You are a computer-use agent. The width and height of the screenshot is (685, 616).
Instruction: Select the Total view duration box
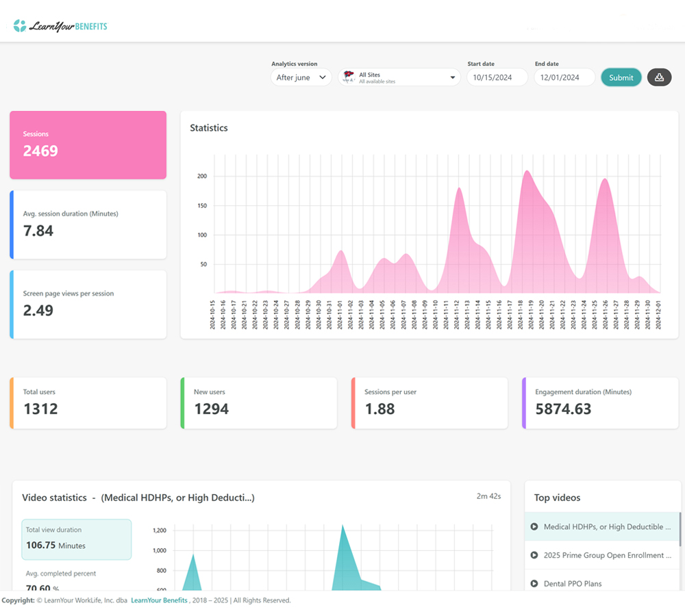click(76, 539)
